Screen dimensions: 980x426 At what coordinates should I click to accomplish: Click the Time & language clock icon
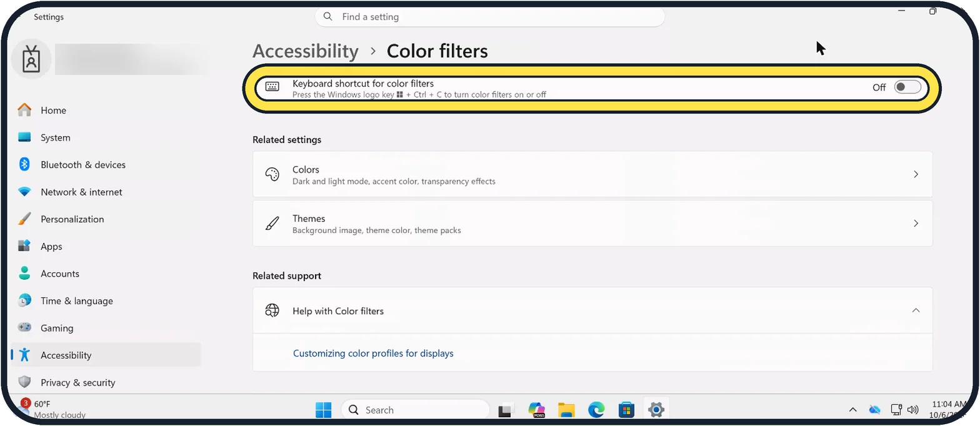(24, 301)
